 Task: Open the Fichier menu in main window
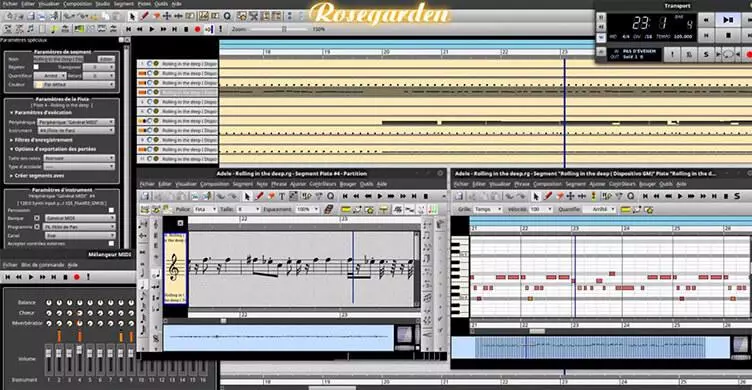pos(10,4)
